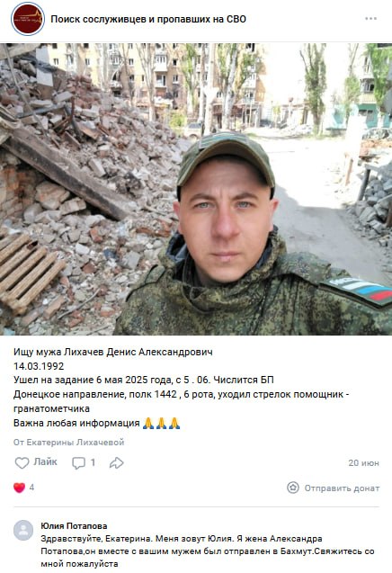392x573 pixels.
Task: Open the group title Поиск сослуживцев и пропавших
Action: [148, 19]
